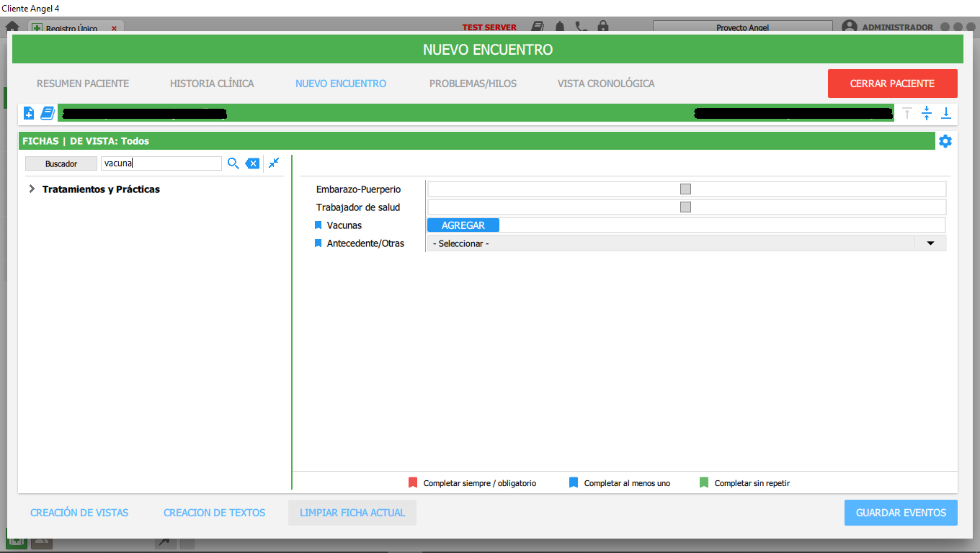
Task: Clear the search text with the backspace icon
Action: 252,163
